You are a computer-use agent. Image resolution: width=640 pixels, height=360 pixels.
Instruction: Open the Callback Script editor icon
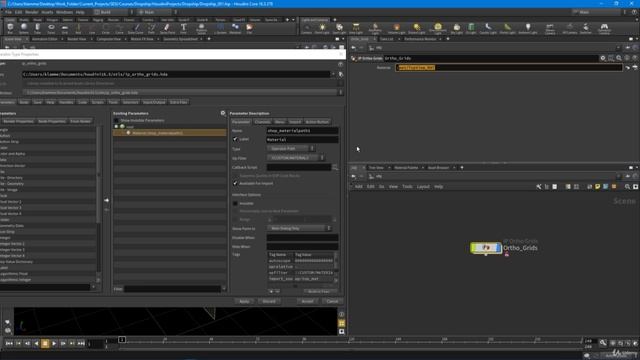pos(335,167)
